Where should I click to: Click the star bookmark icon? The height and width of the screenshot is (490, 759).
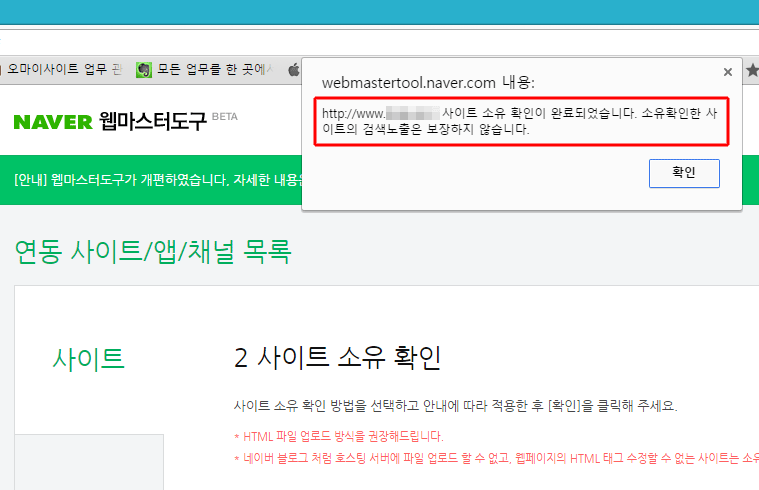752,70
